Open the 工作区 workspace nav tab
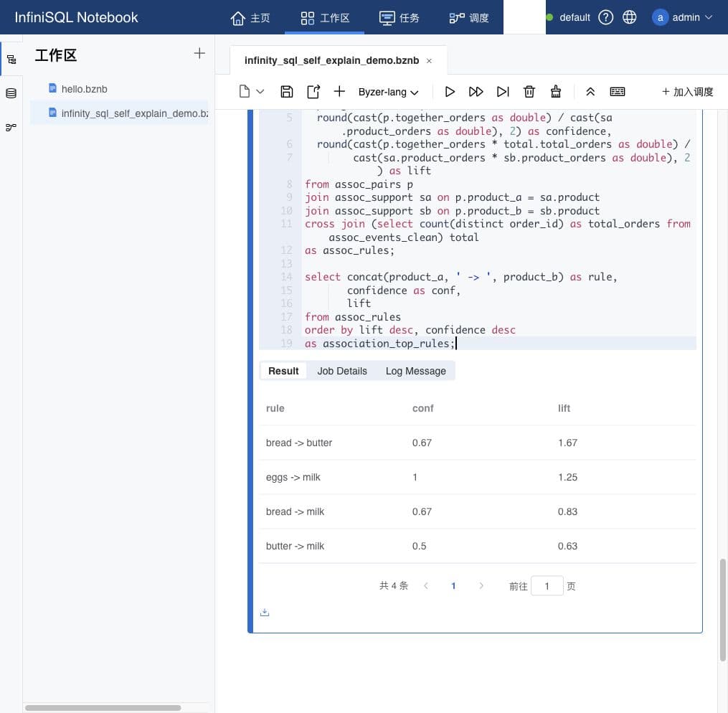The height and width of the screenshot is (713, 728). (324, 18)
